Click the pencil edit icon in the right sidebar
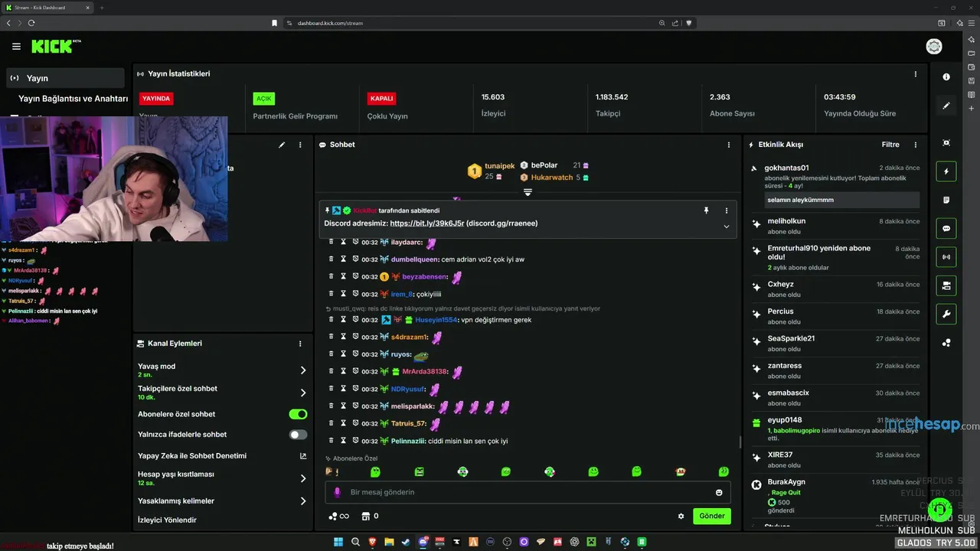980x551 pixels. [946, 106]
